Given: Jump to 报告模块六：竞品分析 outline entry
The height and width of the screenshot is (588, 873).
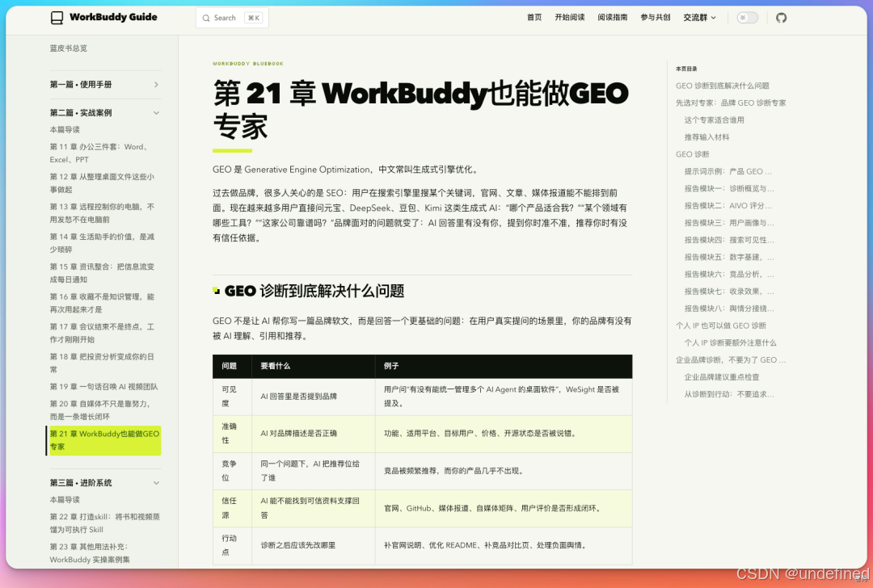Looking at the screenshot, I should click(729, 275).
